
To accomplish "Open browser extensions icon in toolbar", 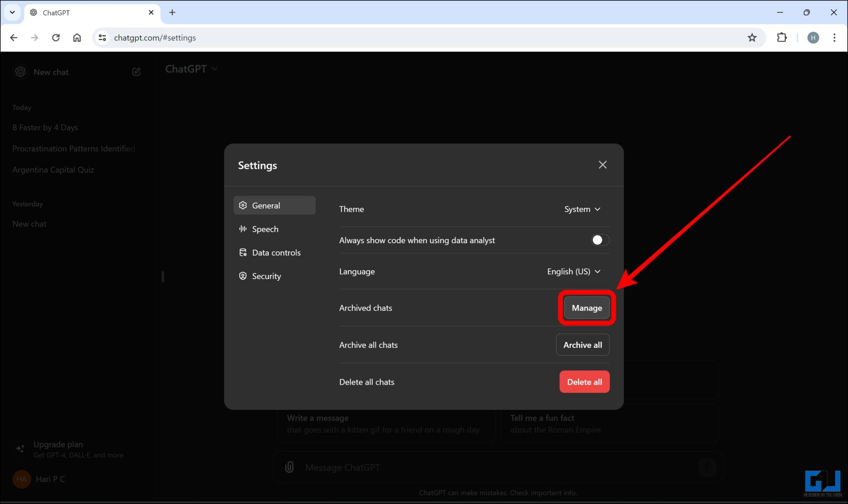I will click(x=782, y=37).
